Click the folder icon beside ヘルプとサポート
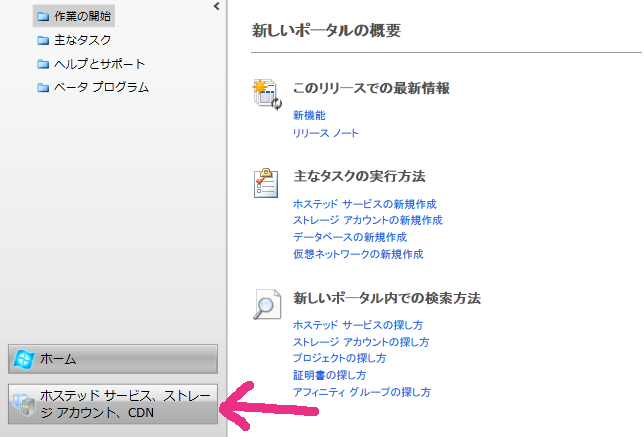The height and width of the screenshot is (437, 644). coord(43,64)
